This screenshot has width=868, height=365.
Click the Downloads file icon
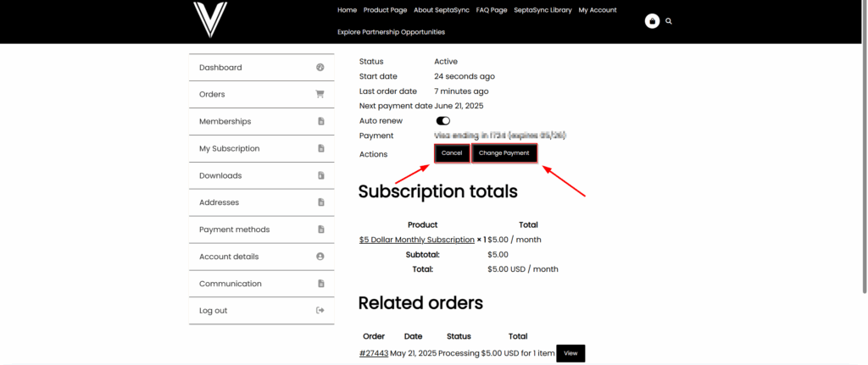coord(320,176)
